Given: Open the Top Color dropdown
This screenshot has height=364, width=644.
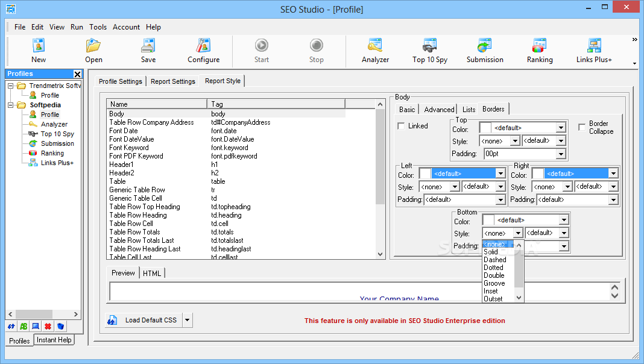Looking at the screenshot, I should [x=561, y=128].
